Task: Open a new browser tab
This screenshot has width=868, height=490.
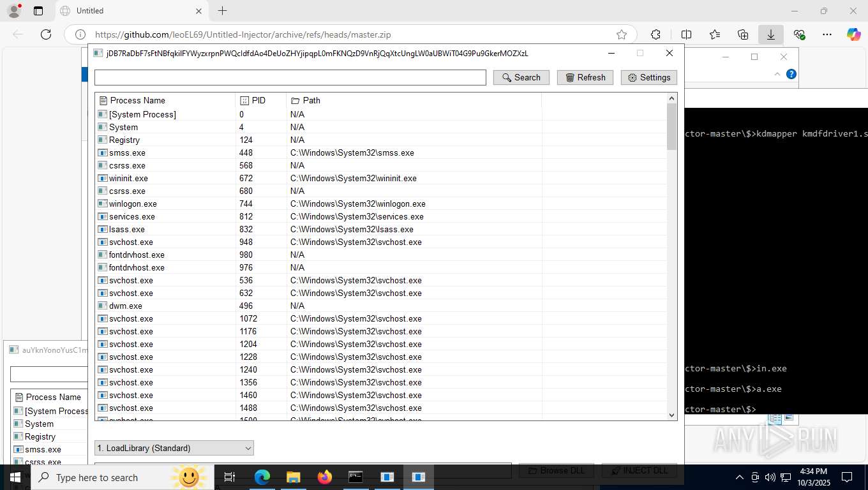Action: pos(222,11)
